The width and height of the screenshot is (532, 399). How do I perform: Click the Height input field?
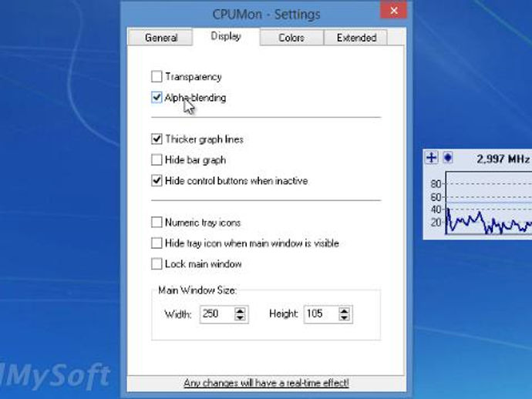321,314
